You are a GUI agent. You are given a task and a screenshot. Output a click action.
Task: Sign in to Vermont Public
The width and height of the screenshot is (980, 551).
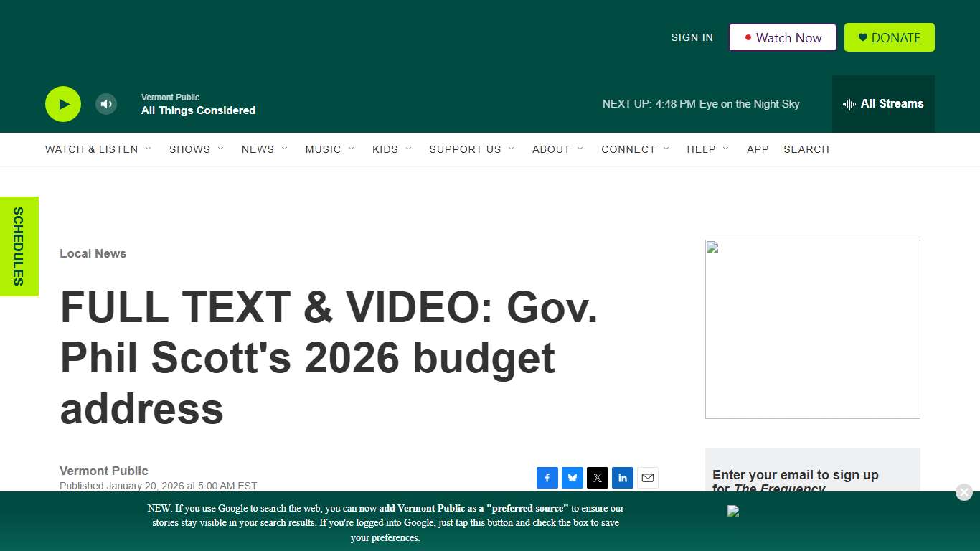(x=692, y=37)
